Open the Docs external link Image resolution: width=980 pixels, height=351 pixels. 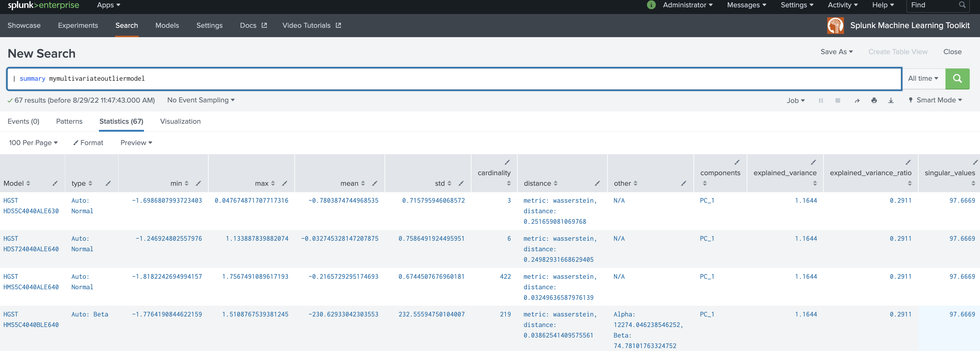click(253, 25)
